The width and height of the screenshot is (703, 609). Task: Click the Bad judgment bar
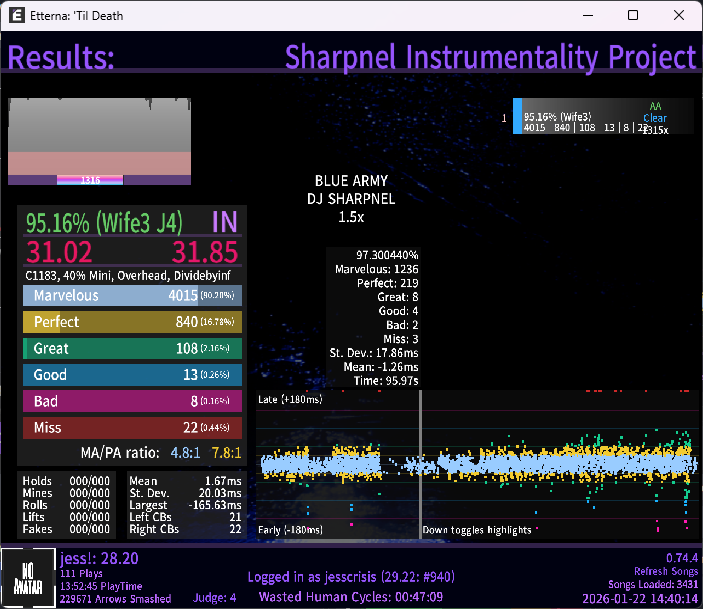(132, 401)
